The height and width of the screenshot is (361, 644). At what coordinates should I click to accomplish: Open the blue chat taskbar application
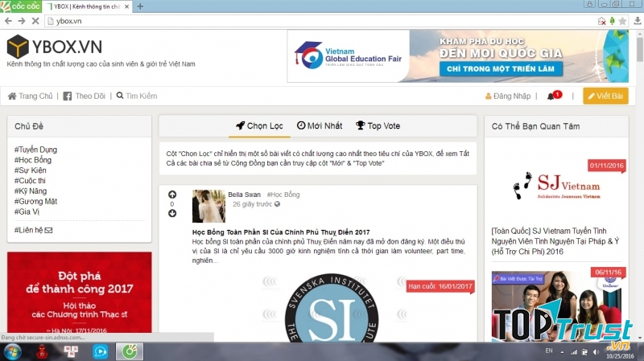[x=100, y=351]
